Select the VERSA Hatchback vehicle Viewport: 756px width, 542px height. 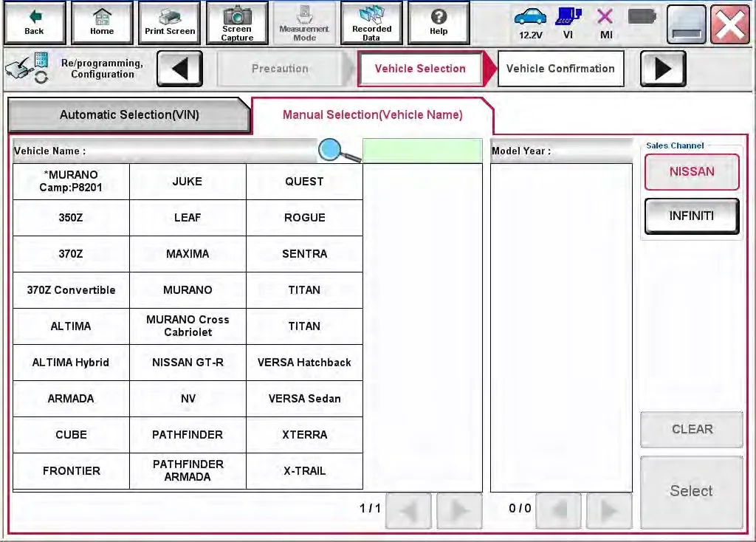tap(304, 362)
